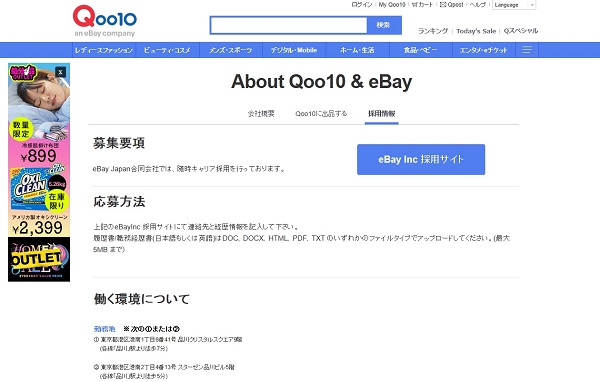The width and height of the screenshot is (600, 382).
Task: Select メンズ・スポーツ category
Action: [231, 50]
